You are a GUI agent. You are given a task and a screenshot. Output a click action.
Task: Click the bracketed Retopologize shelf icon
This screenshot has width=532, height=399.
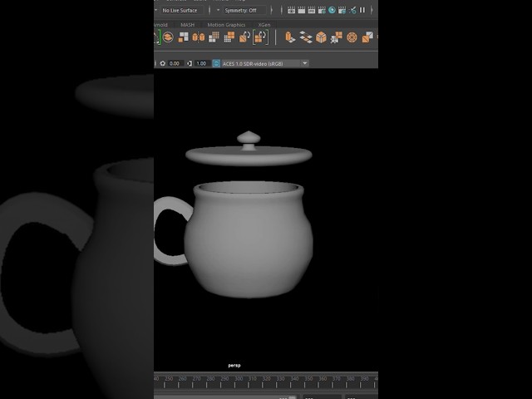pyautogui.click(x=260, y=37)
